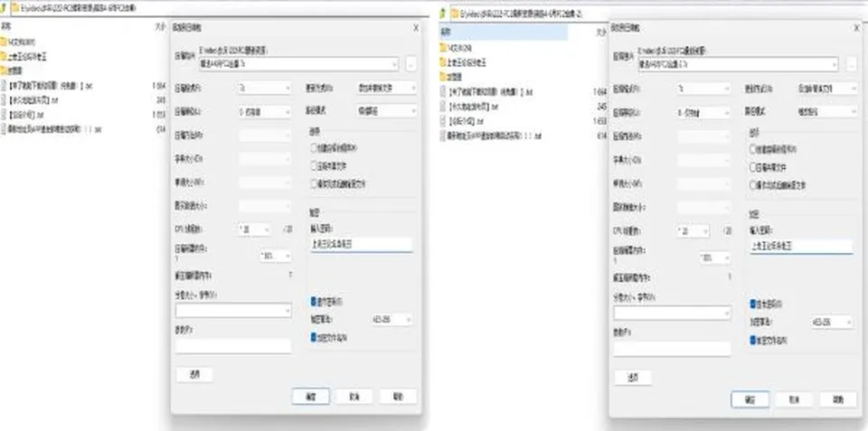This screenshot has height=431, width=868.
Task: Click the parameters input field in left dialog
Action: [233, 346]
